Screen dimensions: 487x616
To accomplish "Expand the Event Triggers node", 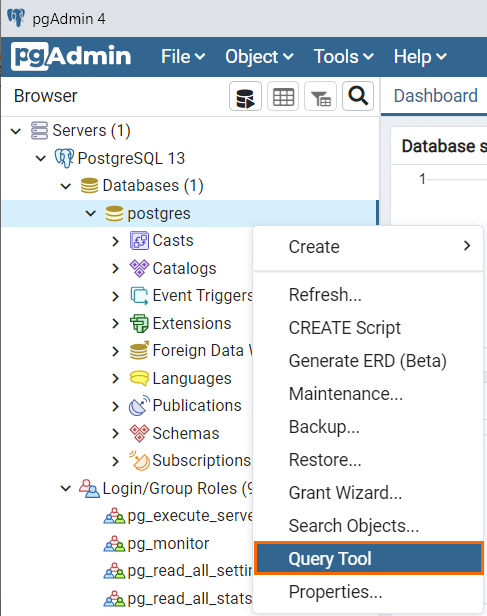I will [115, 296].
